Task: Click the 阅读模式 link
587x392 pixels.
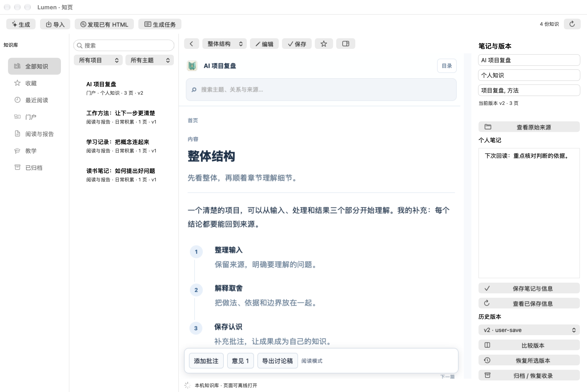Action: click(x=312, y=361)
